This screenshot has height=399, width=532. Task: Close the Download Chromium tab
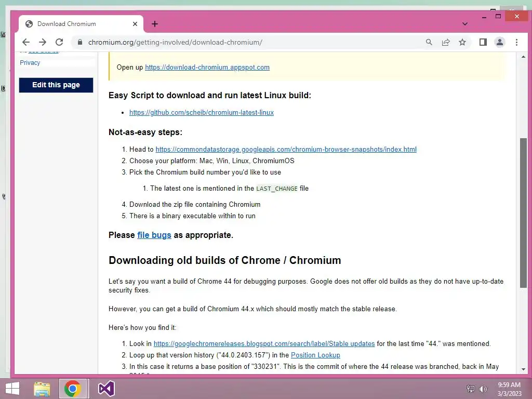click(135, 24)
